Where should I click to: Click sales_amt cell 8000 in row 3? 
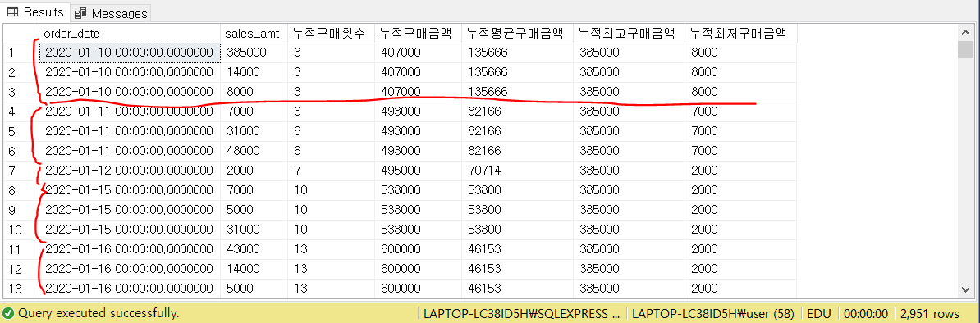click(x=254, y=93)
